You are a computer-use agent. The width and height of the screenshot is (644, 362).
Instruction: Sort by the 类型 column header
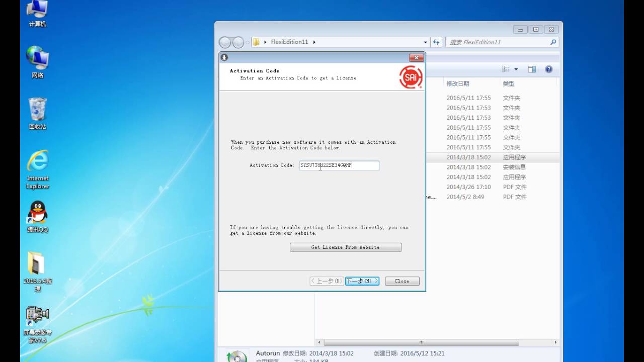509,84
